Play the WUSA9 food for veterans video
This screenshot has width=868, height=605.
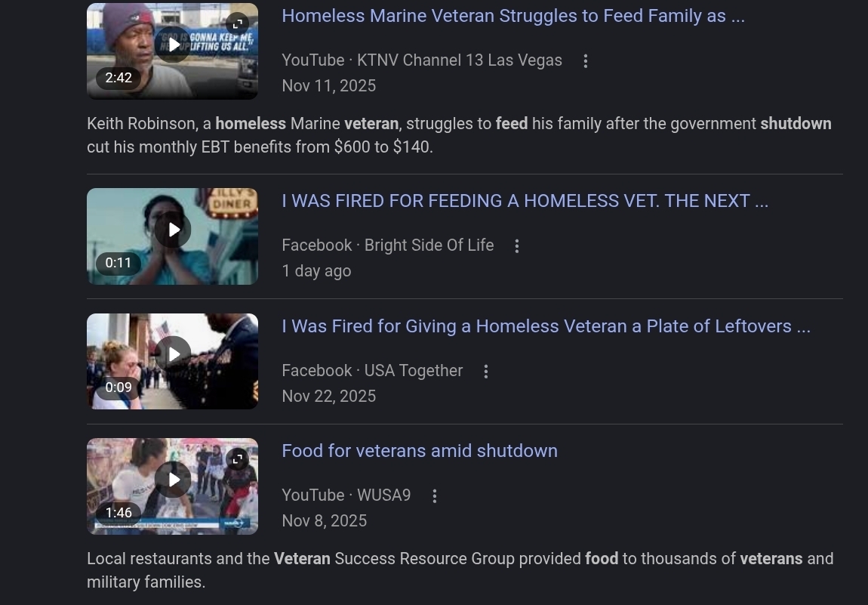click(173, 480)
